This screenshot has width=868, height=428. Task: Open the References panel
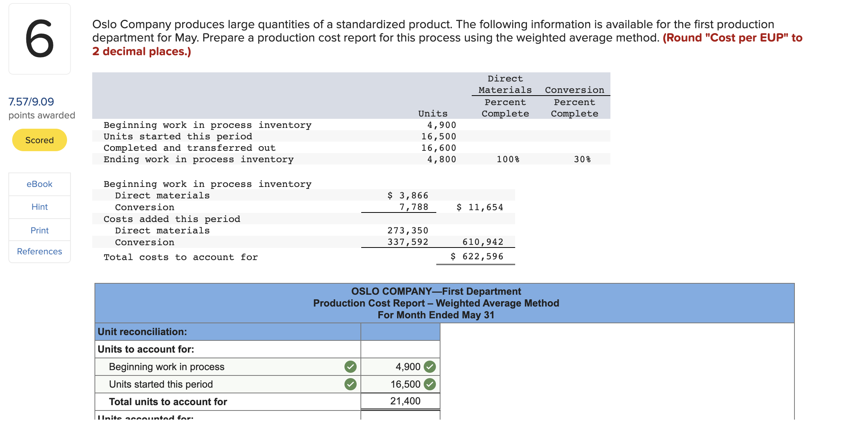tap(39, 251)
